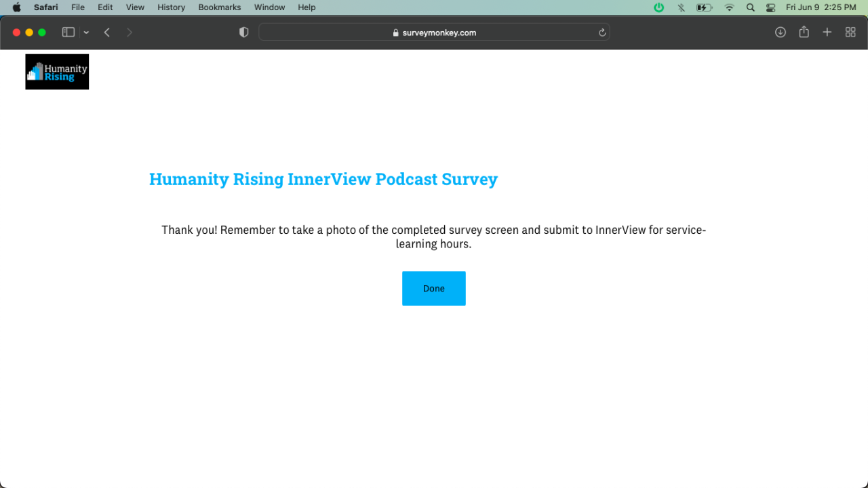Open the Bluetooth status menu
Image resolution: width=868 pixels, height=488 pixels.
point(681,7)
